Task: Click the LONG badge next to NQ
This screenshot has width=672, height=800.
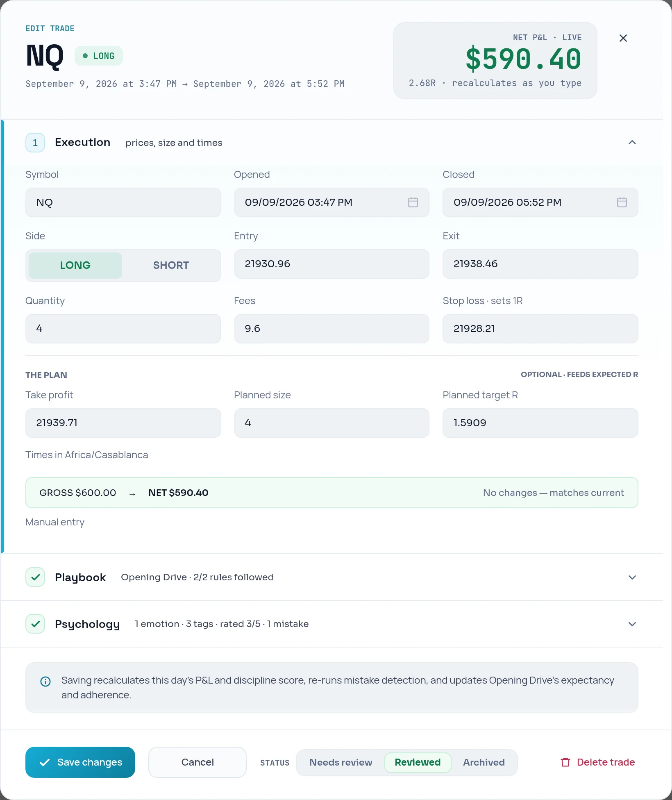Action: click(x=98, y=56)
